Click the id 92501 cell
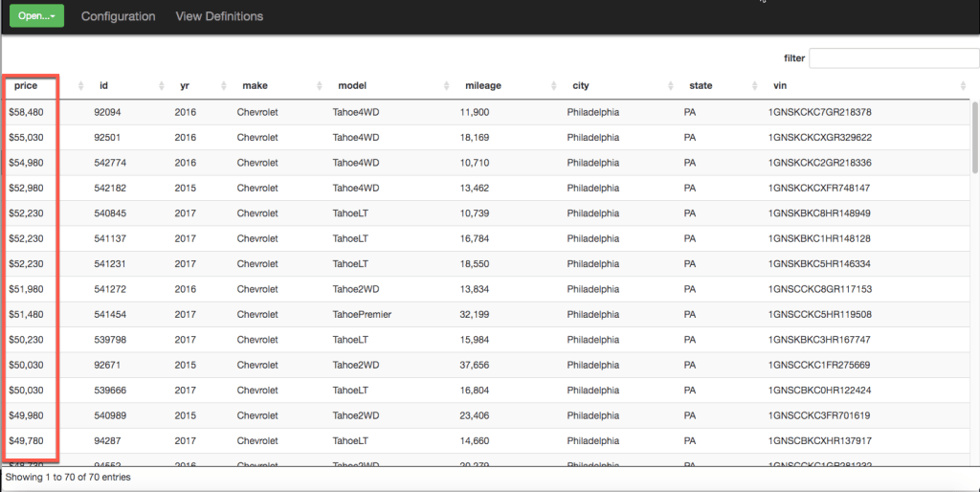The width and height of the screenshot is (980, 492). 107,137
